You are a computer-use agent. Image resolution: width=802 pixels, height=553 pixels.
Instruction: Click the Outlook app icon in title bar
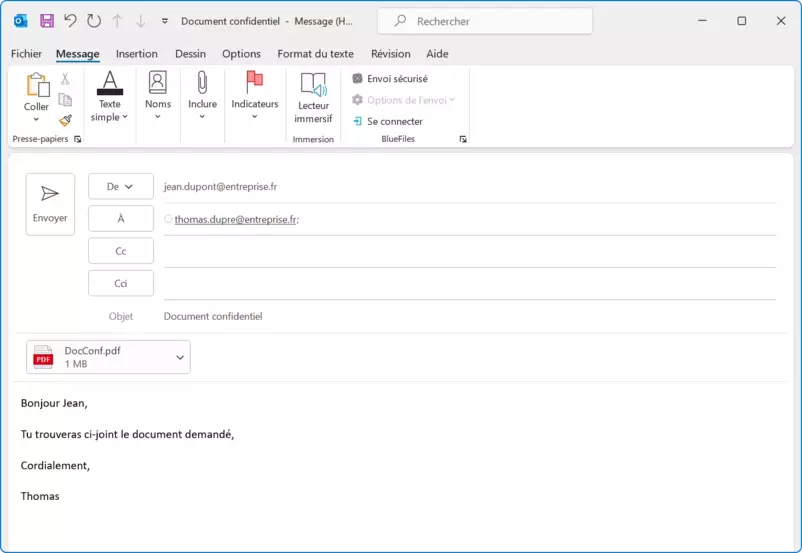point(21,21)
